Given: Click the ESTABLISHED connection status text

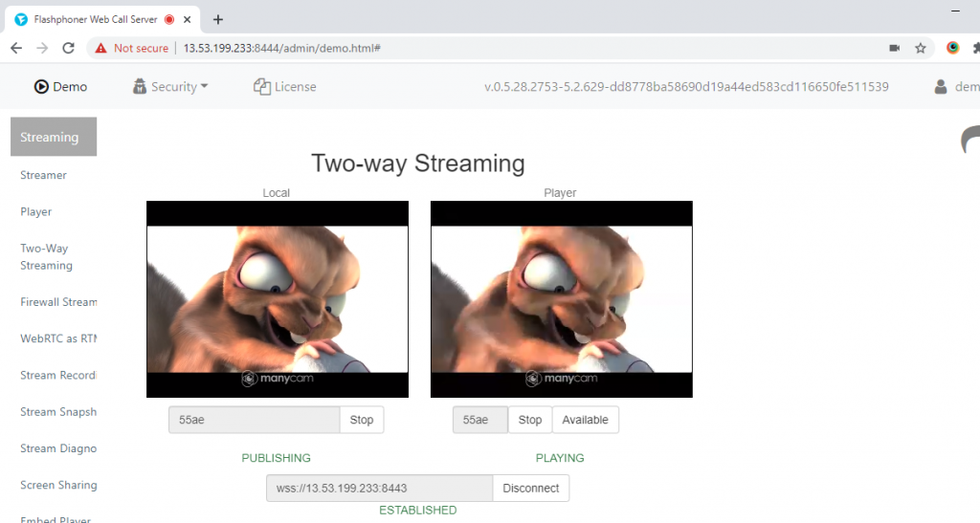Looking at the screenshot, I should click(x=418, y=511).
